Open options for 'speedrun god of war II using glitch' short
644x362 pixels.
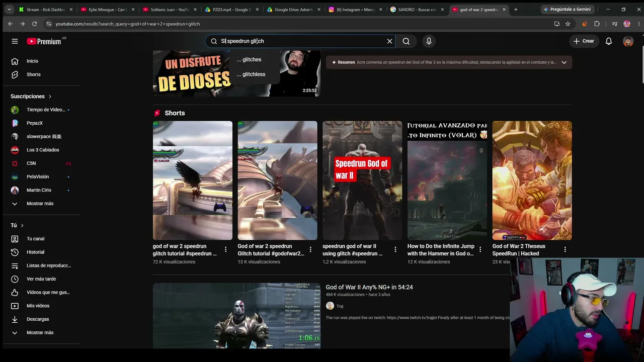point(395,249)
